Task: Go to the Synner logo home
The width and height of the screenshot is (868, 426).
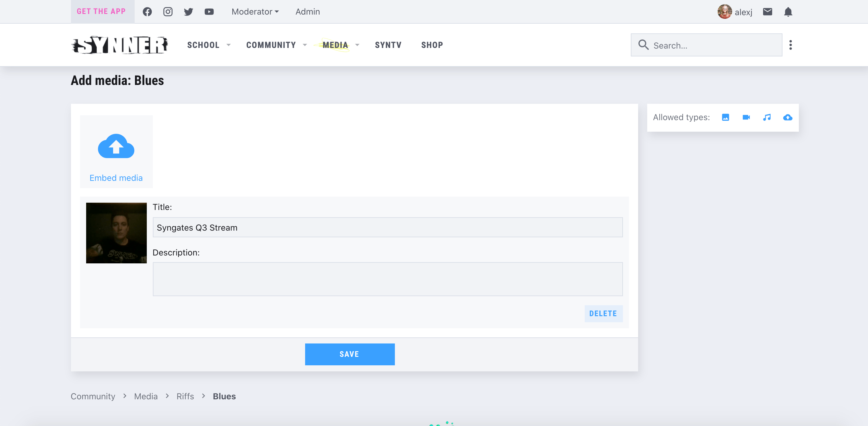Action: pos(119,45)
